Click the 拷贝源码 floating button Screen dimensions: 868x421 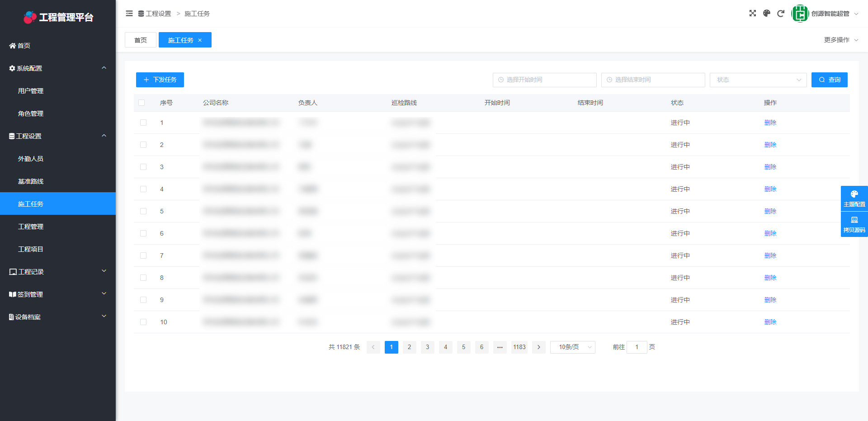[x=854, y=224]
